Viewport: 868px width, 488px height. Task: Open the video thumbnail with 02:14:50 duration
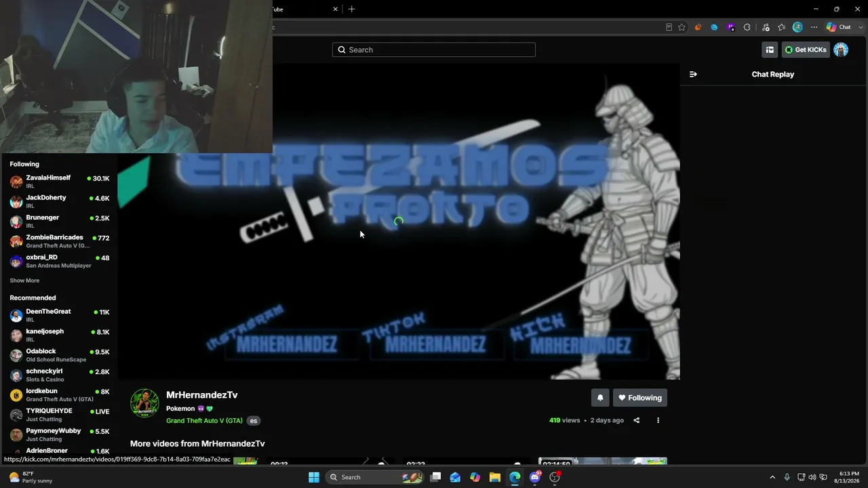click(x=603, y=462)
